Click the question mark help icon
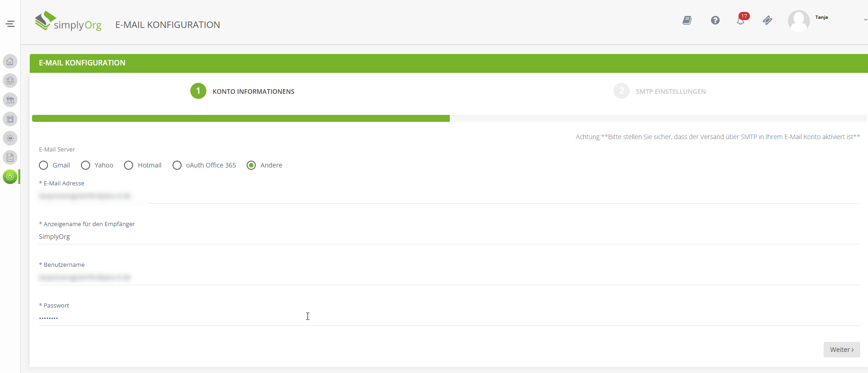The height and width of the screenshot is (373, 868). (715, 20)
